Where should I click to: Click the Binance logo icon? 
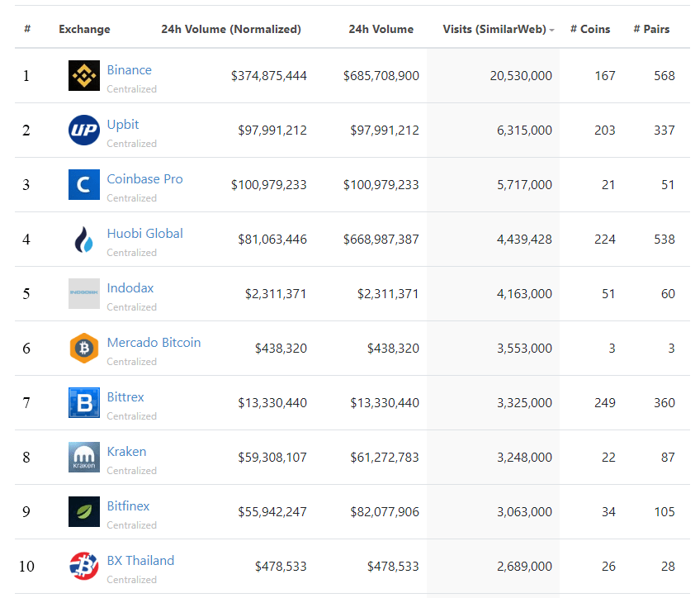point(83,74)
